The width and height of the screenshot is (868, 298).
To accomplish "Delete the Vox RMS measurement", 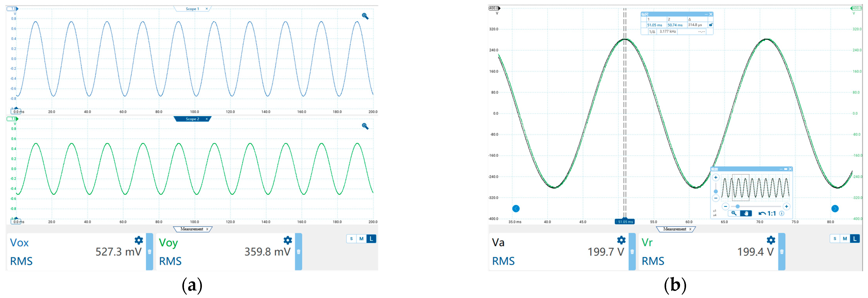I will (150, 251).
